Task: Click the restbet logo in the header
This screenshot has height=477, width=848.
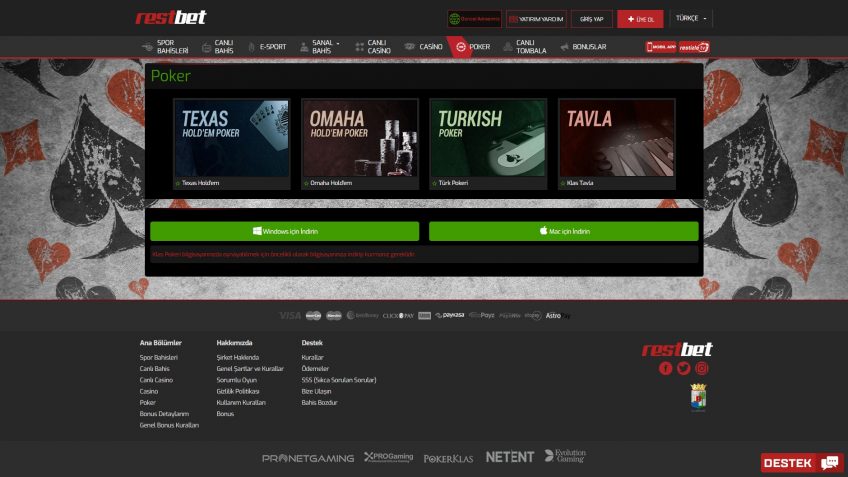Action: 170,18
